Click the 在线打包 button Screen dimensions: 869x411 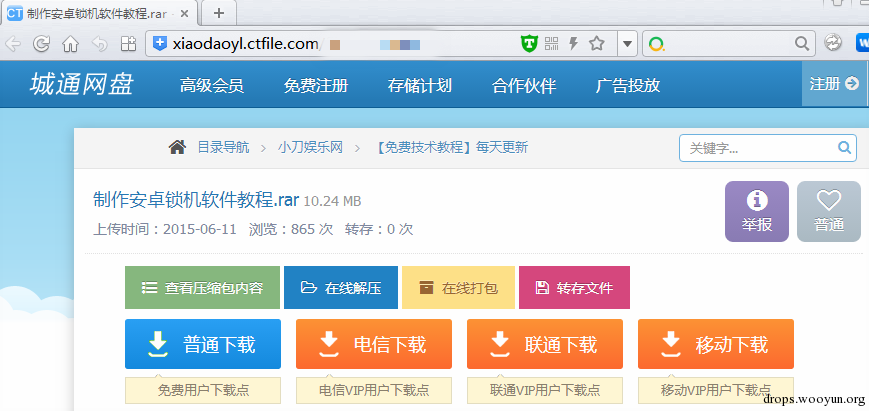(x=458, y=287)
